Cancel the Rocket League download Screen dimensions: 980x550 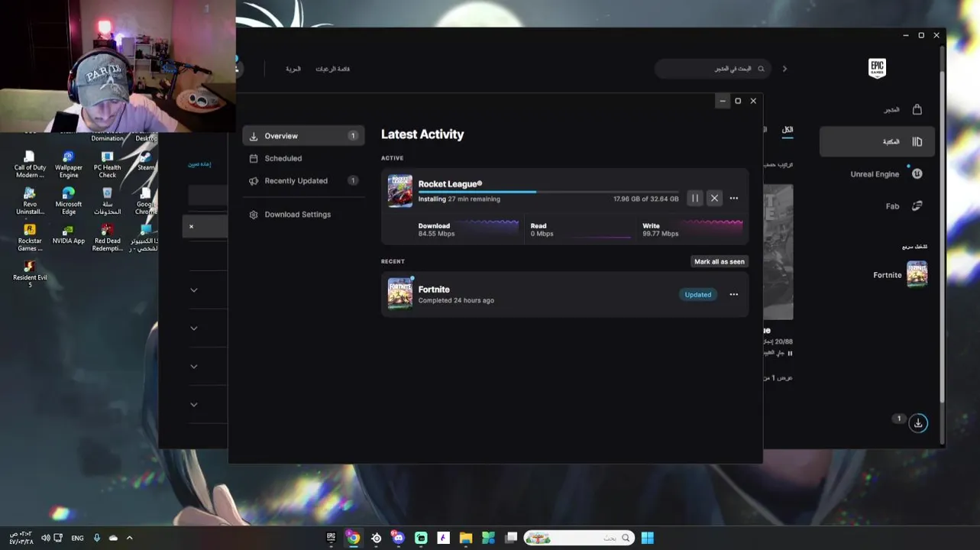pos(714,199)
